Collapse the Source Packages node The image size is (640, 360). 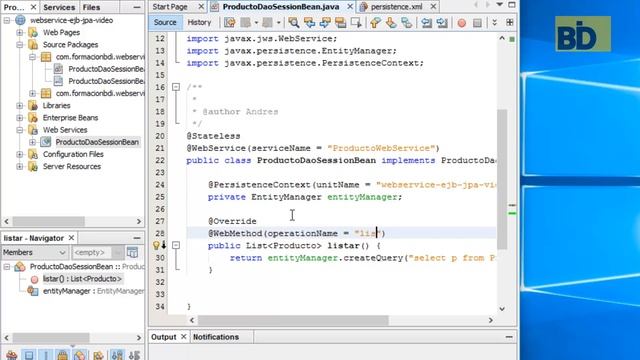(20, 44)
